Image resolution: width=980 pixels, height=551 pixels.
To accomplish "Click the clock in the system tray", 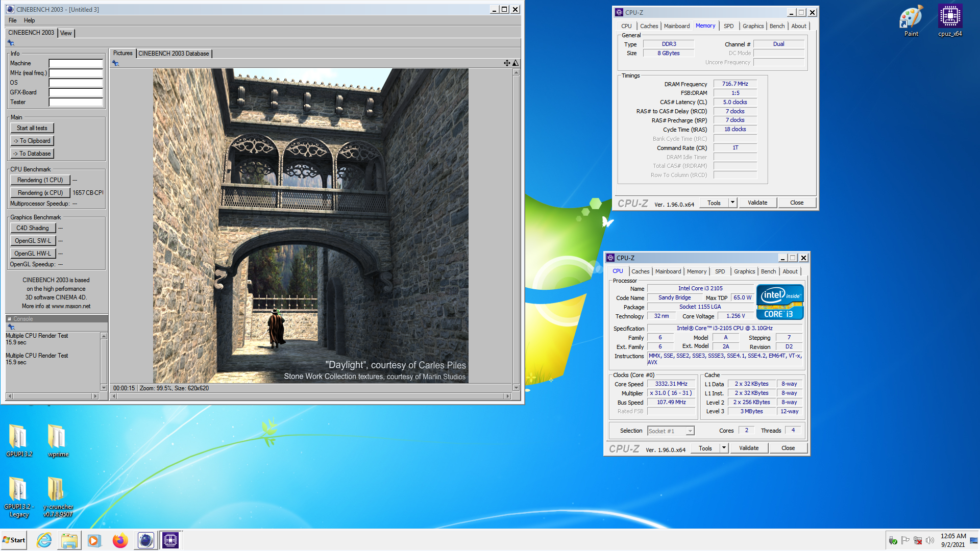I will coord(953,540).
